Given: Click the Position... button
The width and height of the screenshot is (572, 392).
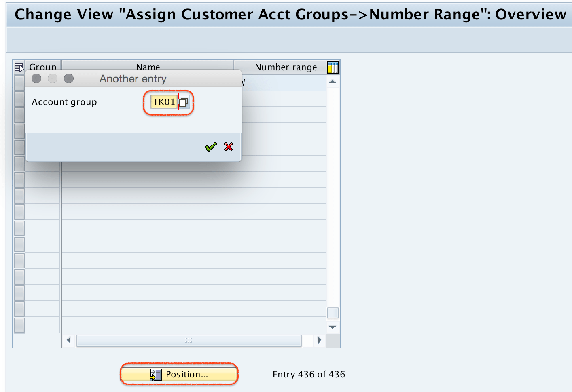Looking at the screenshot, I should pos(178,374).
